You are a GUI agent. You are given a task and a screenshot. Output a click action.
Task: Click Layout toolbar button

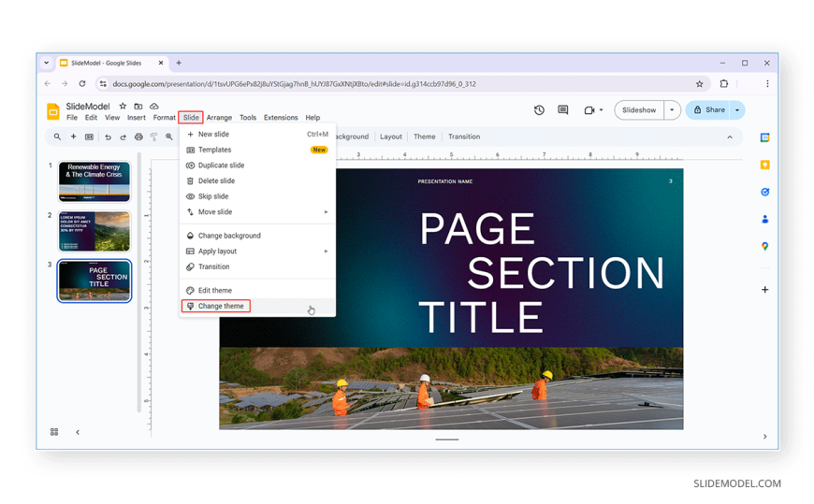[x=391, y=137]
